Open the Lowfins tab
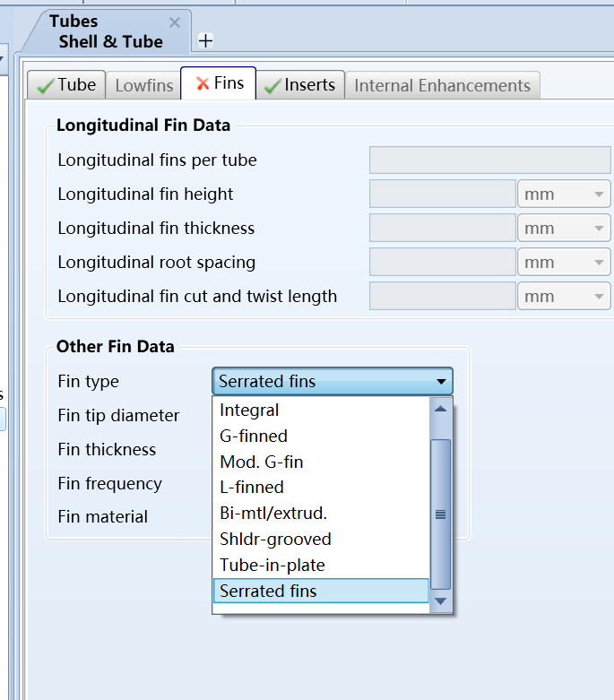Screen dimensions: 614x700 click(143, 85)
